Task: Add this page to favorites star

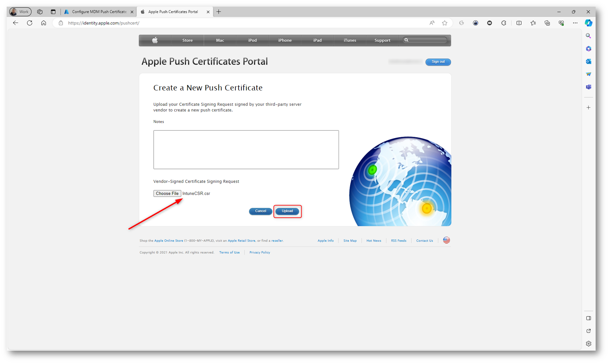Action: 444,23
